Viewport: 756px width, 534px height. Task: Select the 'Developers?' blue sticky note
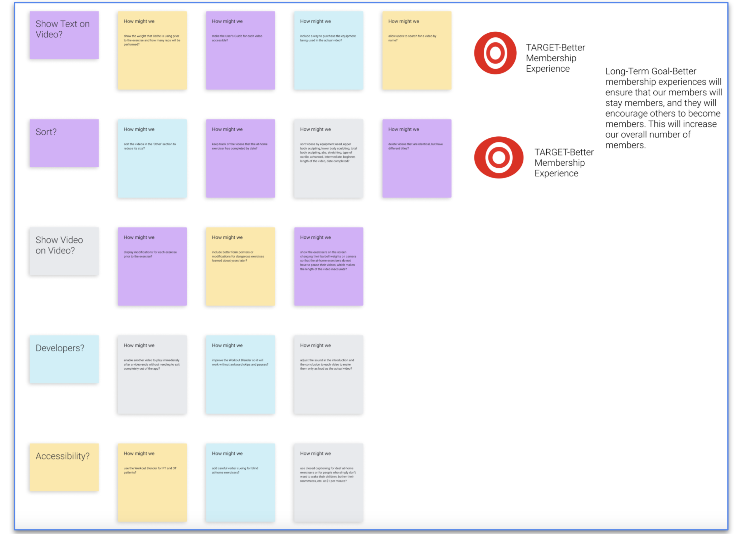[x=64, y=359]
